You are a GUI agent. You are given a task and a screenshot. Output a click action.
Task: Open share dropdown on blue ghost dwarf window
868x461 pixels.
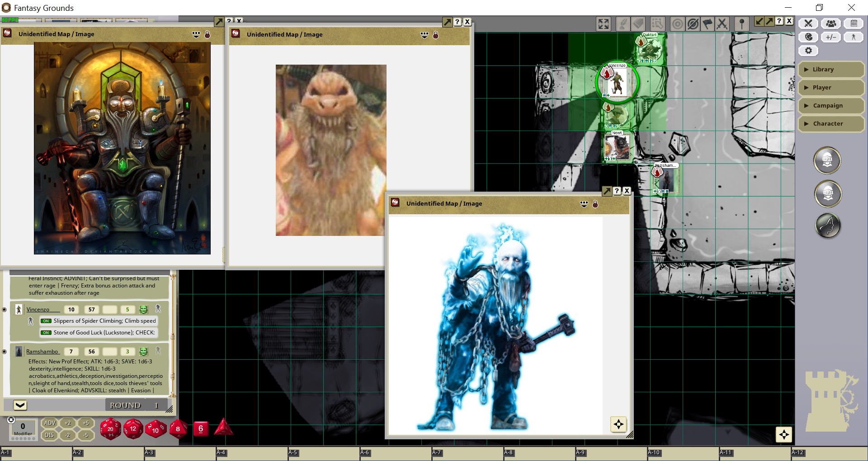[584, 204]
